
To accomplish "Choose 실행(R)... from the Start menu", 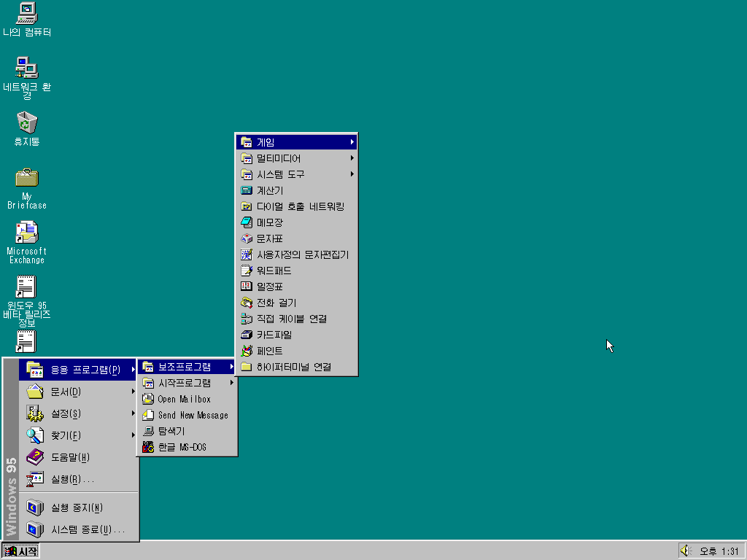I will tap(78, 480).
